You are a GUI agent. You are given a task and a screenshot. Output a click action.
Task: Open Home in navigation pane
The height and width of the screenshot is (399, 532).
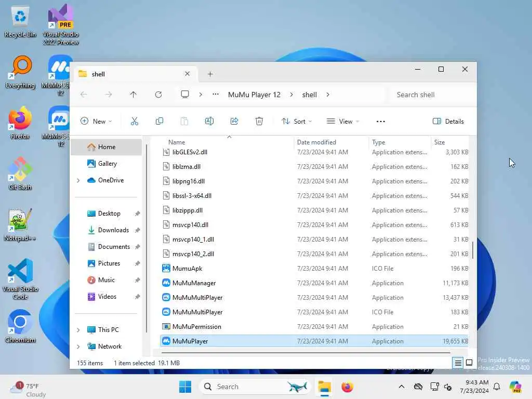[x=107, y=147]
